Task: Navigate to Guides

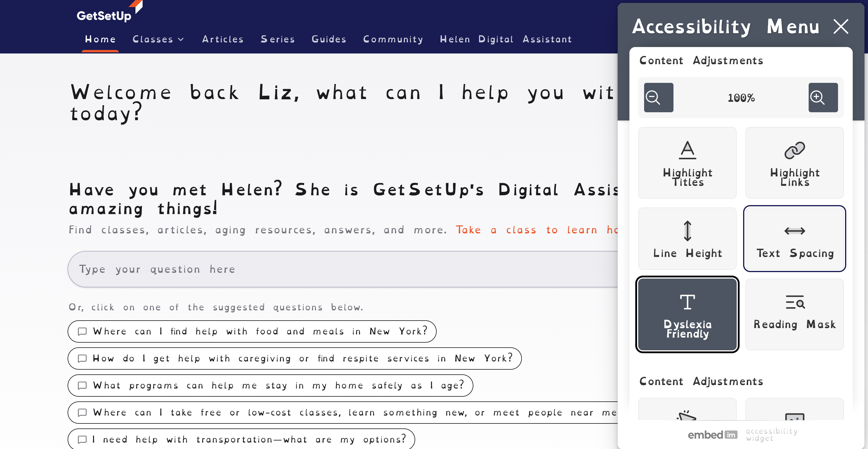Action: pos(329,39)
